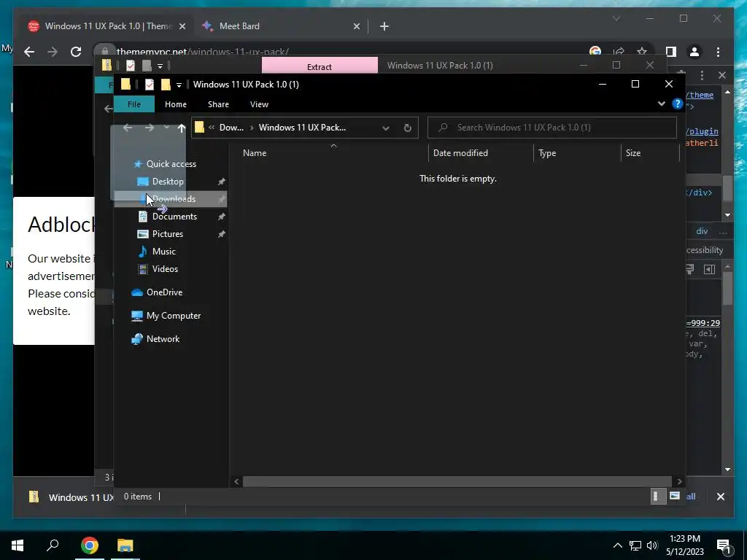Refresh the Windows 11 UX Pack folder
747x560 pixels.
(x=407, y=128)
